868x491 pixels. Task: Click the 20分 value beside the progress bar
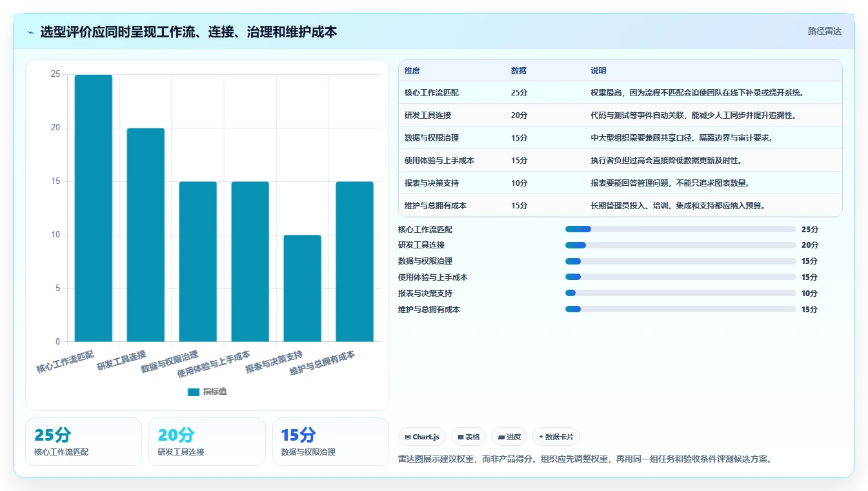pos(810,245)
